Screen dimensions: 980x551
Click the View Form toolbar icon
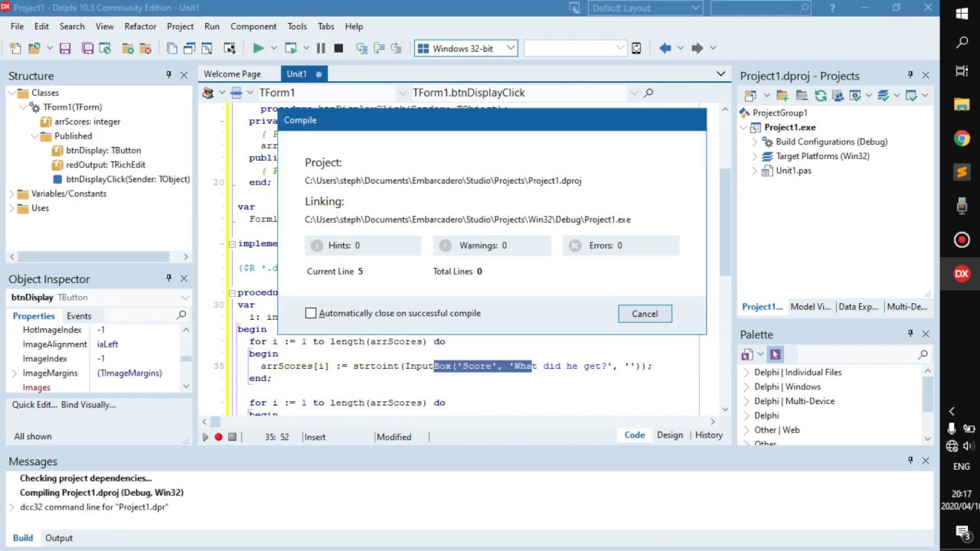189,48
